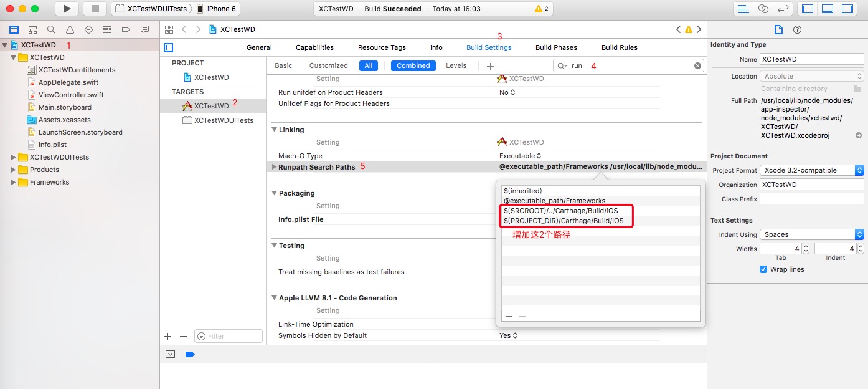Remove the selected target with minus button
The width and height of the screenshot is (868, 389).
point(183,336)
